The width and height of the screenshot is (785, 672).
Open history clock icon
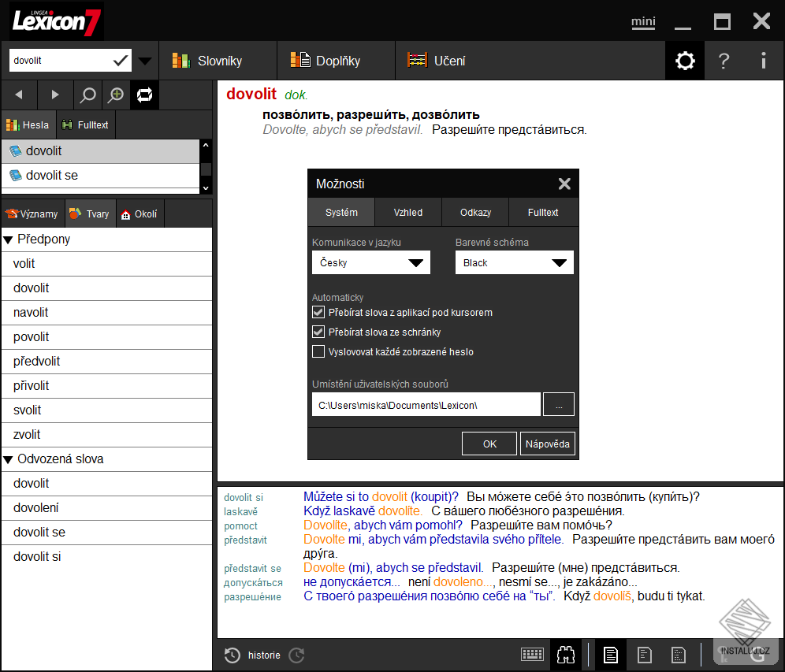click(x=232, y=655)
